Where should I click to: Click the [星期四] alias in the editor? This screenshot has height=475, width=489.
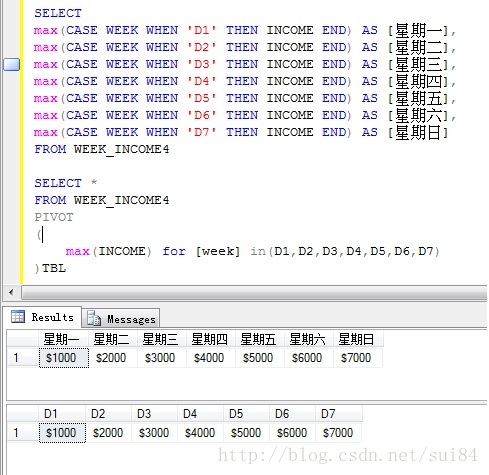(x=418, y=81)
